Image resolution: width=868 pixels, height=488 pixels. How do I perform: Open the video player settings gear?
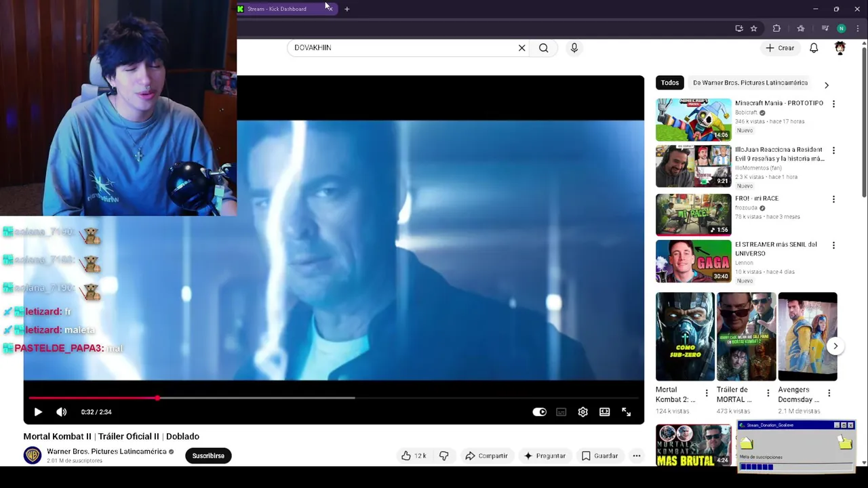[x=583, y=412]
